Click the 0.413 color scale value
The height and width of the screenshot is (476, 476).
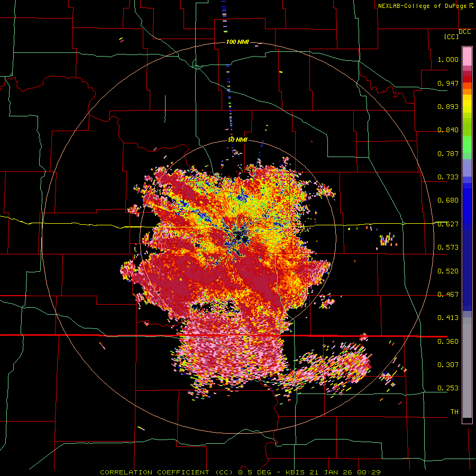pyautogui.click(x=448, y=318)
